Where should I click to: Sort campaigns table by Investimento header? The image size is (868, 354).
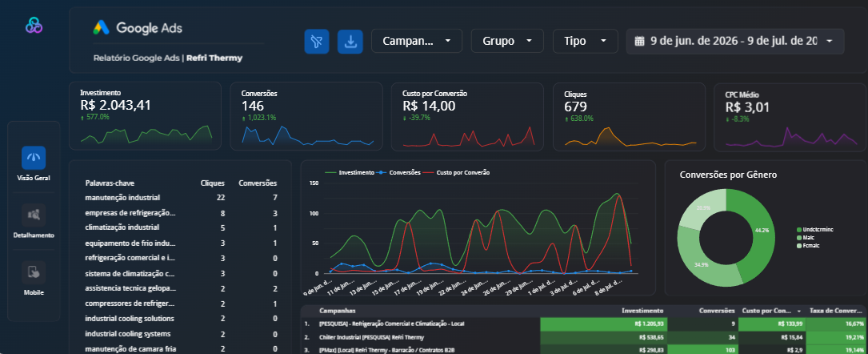coord(642,312)
